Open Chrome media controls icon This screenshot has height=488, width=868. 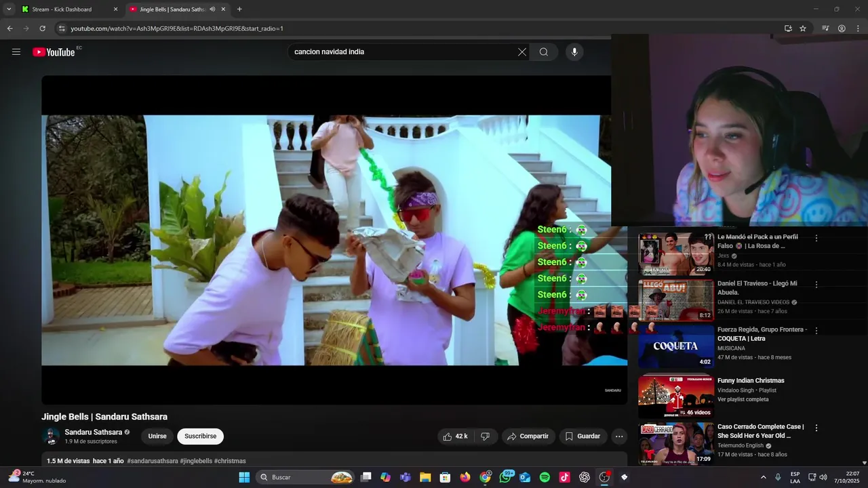tap(825, 28)
